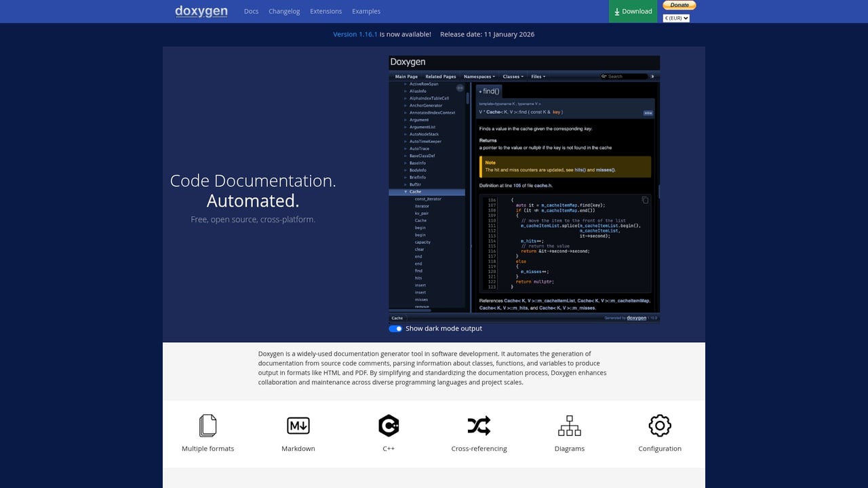Screen dimensions: 868x488
Task: Click the doxygen logo in the navigation bar
Action: point(201,11)
